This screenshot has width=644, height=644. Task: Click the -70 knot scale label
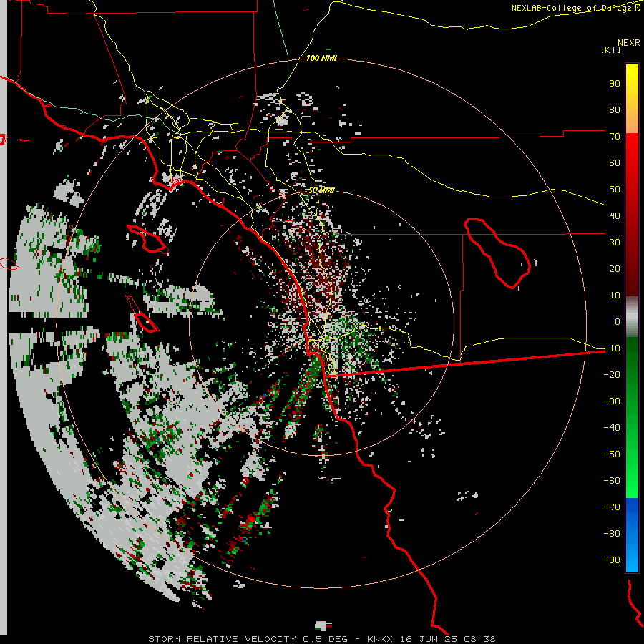click(x=612, y=507)
